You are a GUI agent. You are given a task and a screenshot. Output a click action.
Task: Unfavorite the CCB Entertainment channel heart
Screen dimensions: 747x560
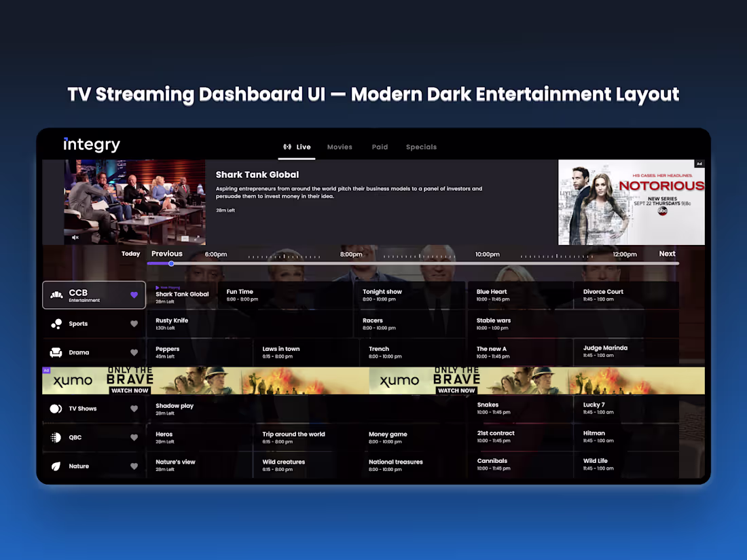134,295
